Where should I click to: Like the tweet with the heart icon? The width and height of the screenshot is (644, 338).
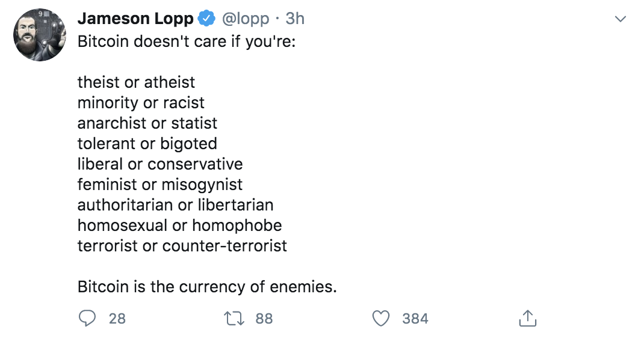[381, 318]
